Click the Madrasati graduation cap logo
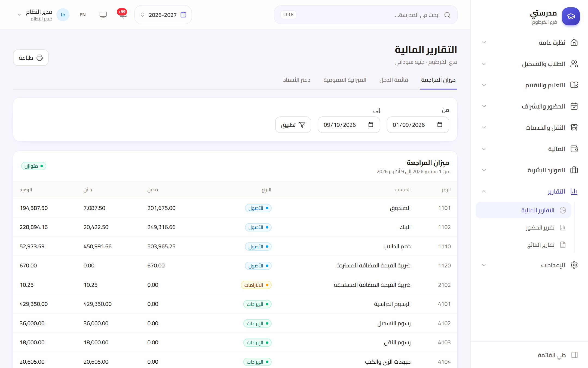The image size is (588, 368). 571,16
